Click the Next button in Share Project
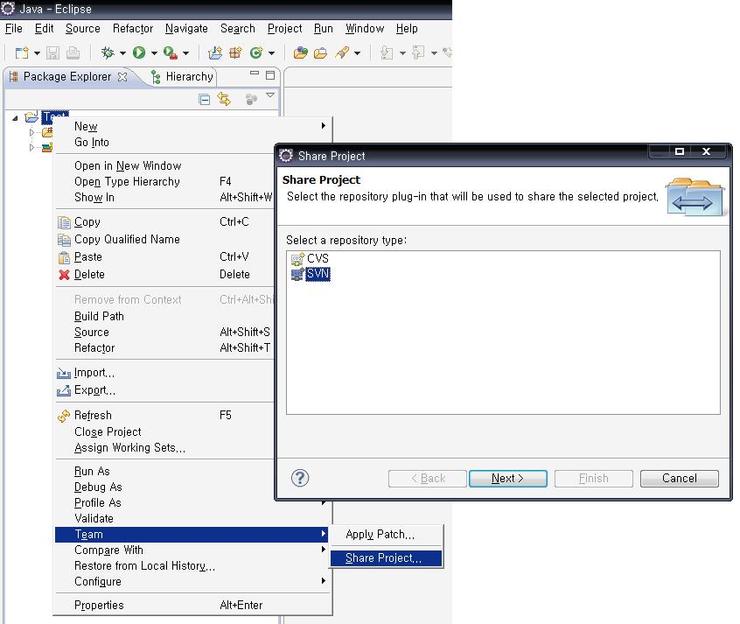 pyautogui.click(x=508, y=479)
